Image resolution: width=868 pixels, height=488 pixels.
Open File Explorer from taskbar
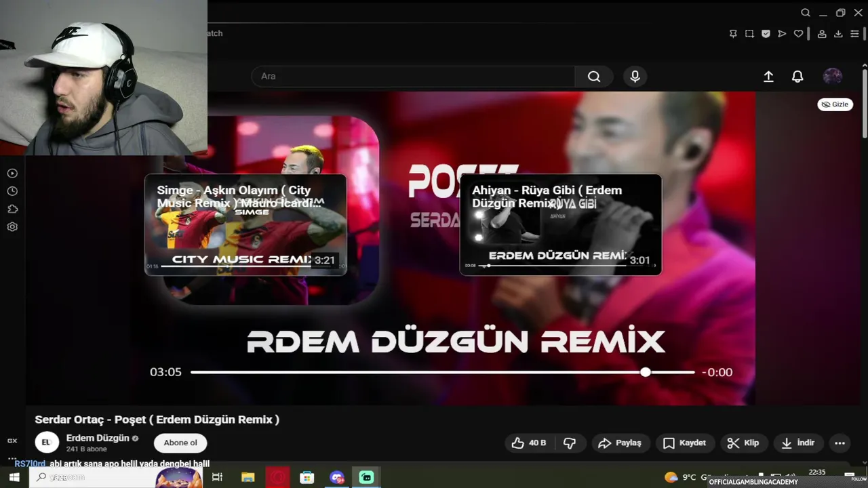tap(248, 477)
